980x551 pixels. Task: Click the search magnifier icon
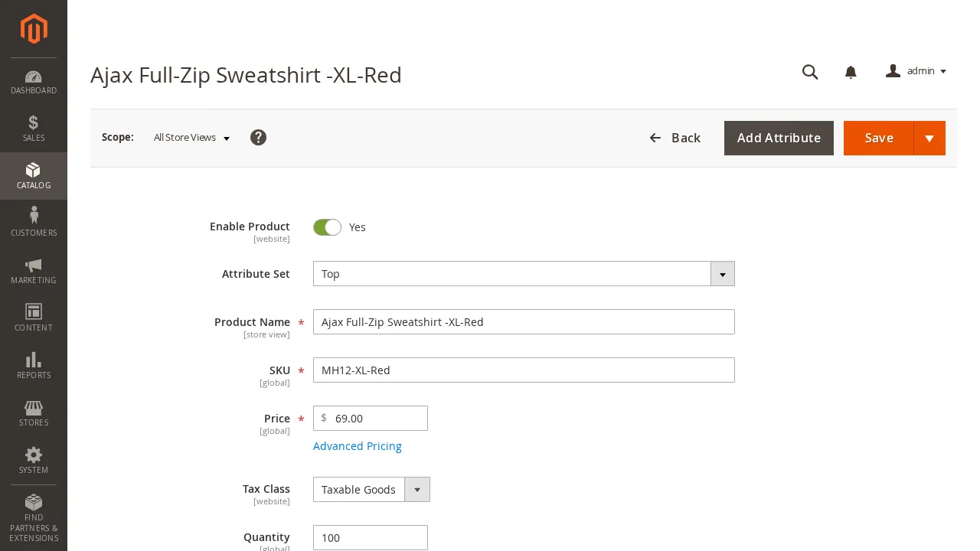pos(810,72)
